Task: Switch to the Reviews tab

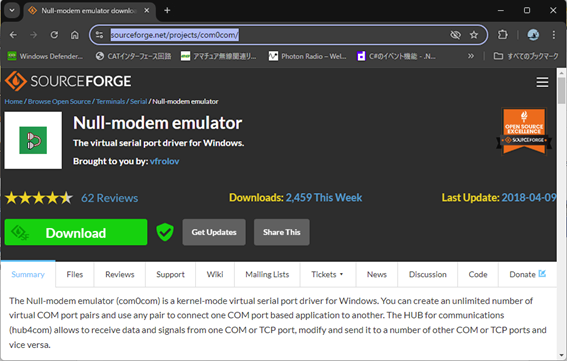Action: [120, 275]
